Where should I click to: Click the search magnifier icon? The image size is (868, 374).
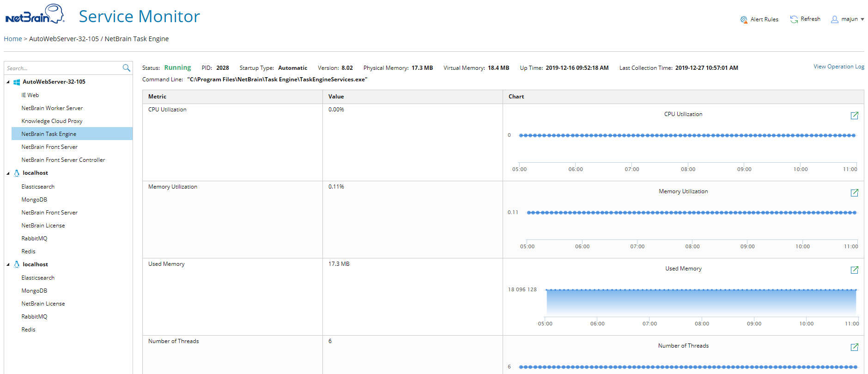tap(126, 68)
